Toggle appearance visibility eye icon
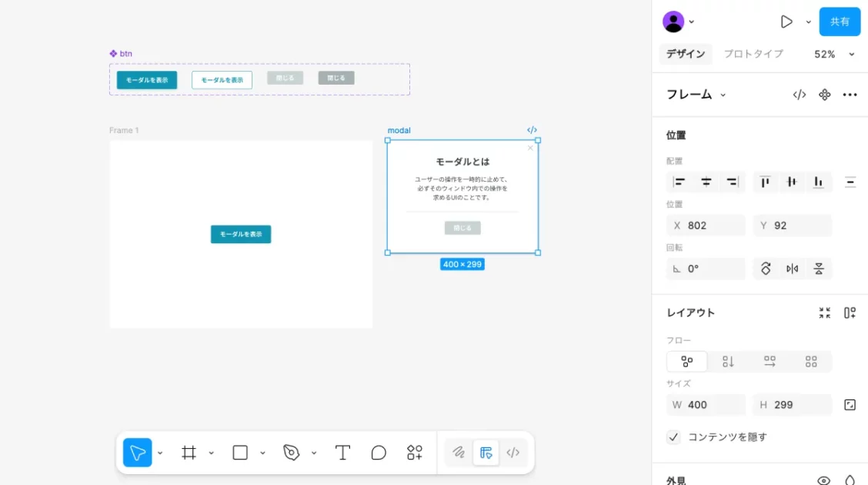Image resolution: width=868 pixels, height=485 pixels. coord(823,480)
